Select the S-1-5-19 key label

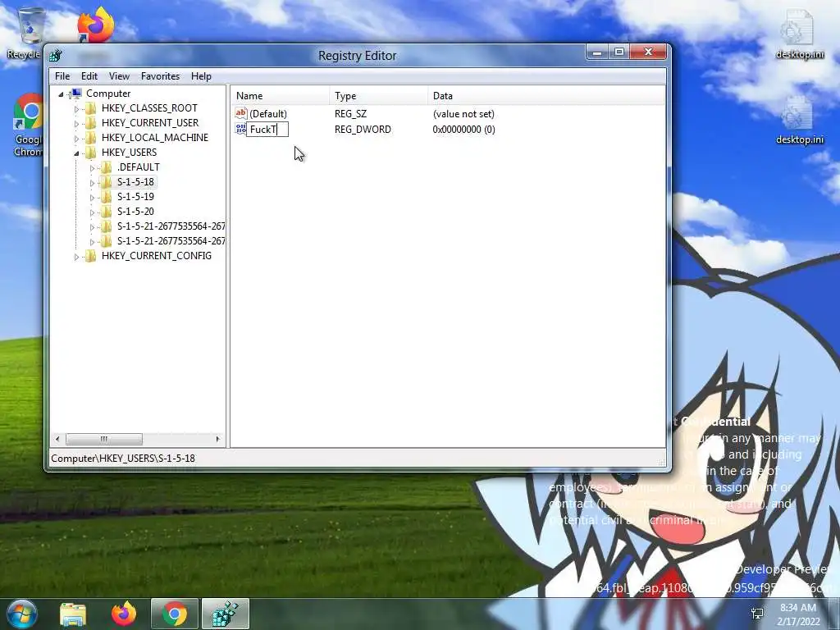tap(135, 197)
